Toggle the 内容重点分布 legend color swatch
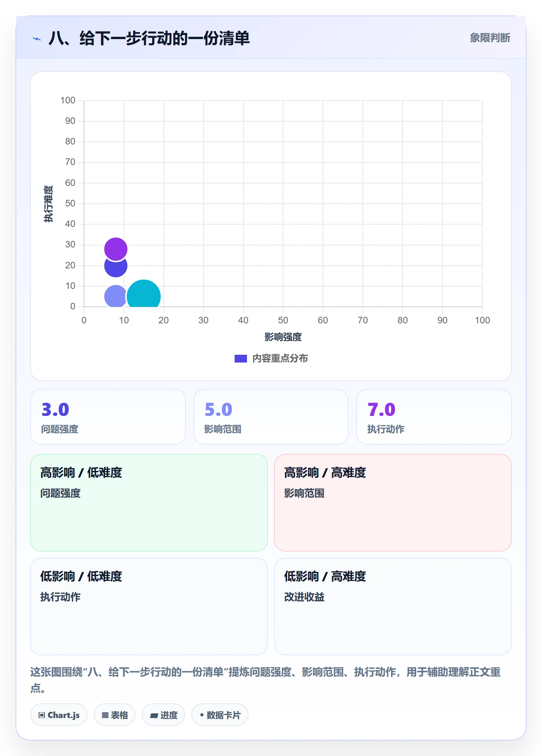Screen dimensions: 542x756 click(241, 359)
